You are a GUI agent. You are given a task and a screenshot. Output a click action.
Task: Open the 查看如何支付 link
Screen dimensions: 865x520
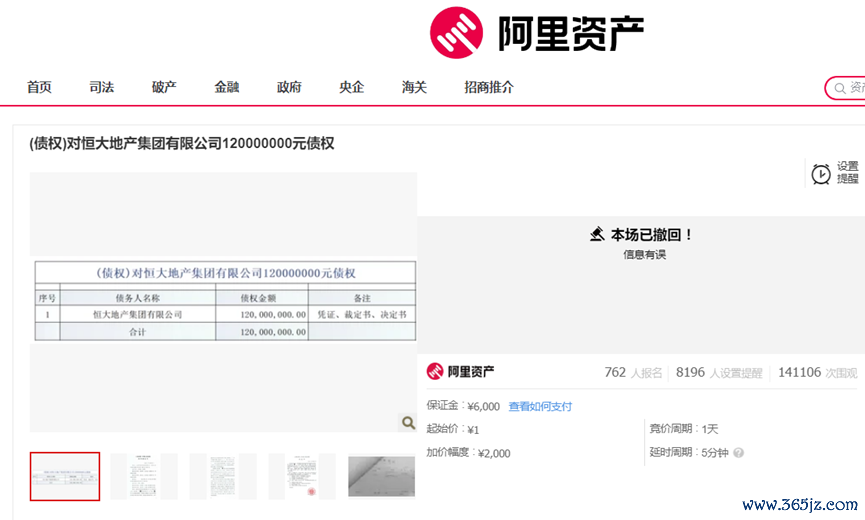540,406
